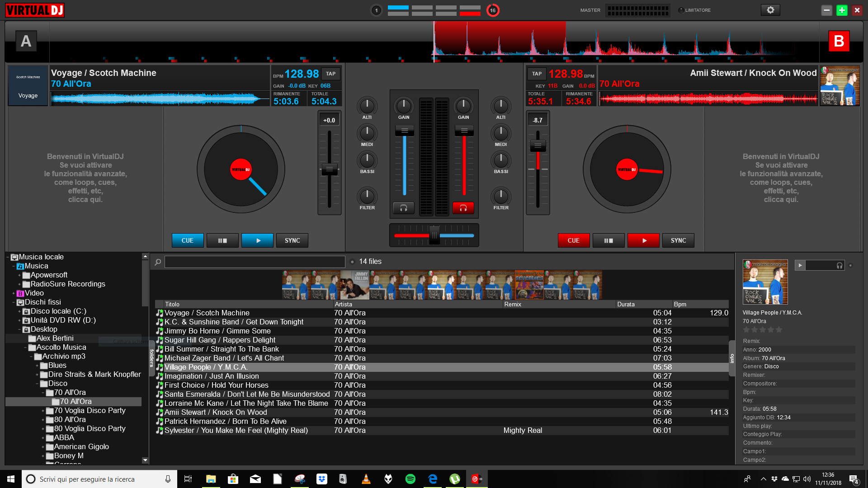Toggle deck A headphone cue button
868x488 pixels.
click(x=404, y=208)
